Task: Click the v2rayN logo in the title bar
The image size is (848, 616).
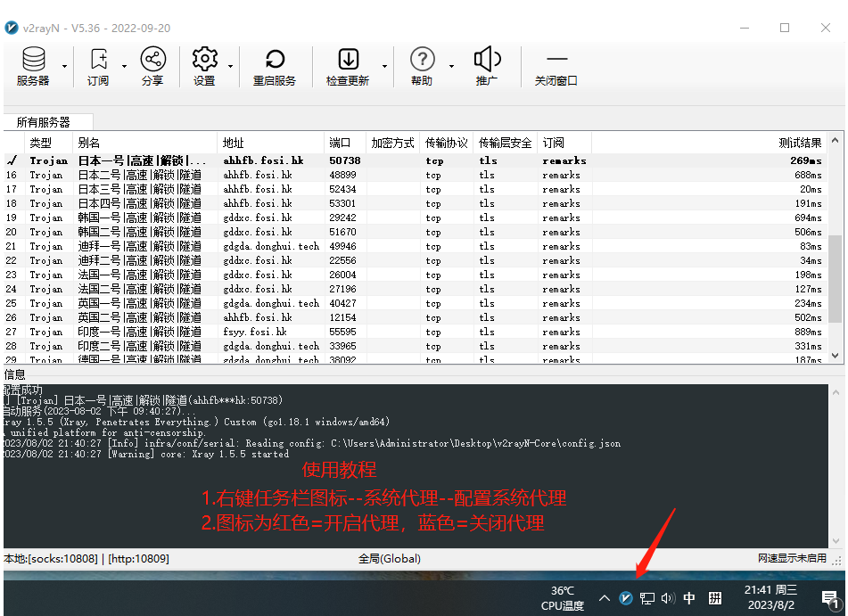Action: 12,28
